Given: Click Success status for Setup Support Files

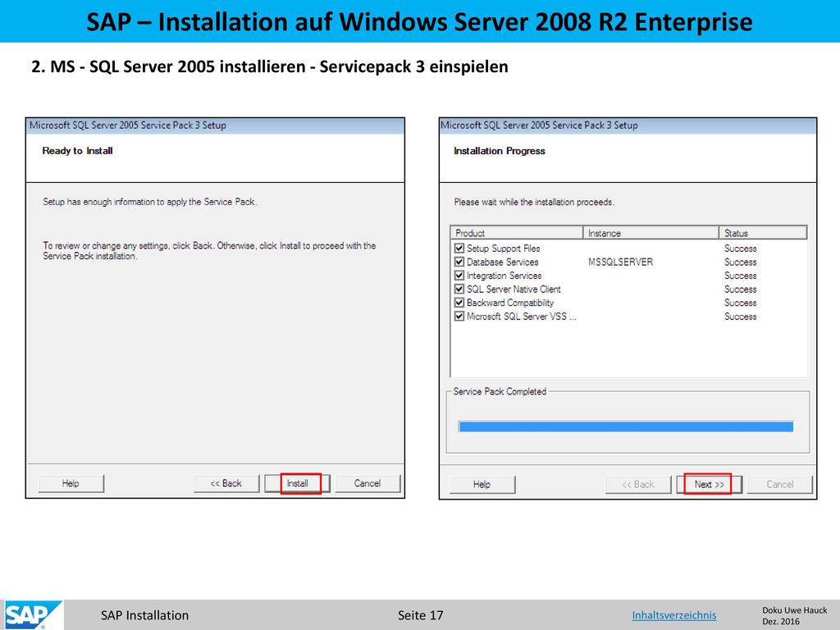Looking at the screenshot, I should click(x=741, y=249).
